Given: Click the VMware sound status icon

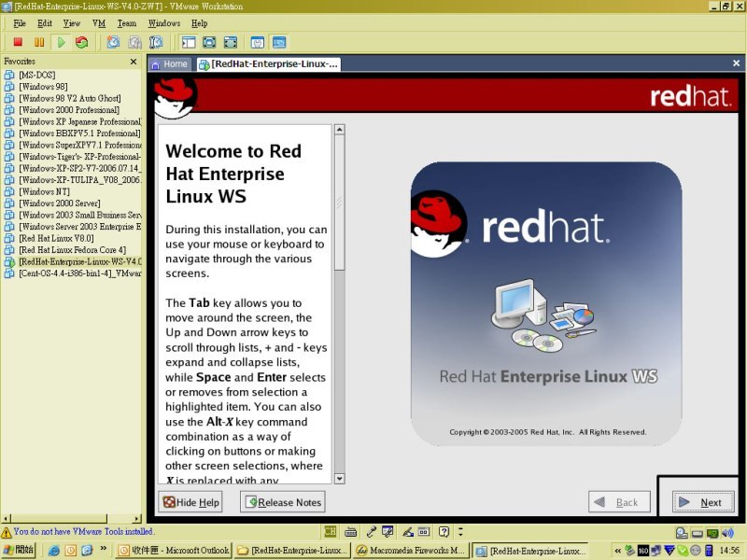Looking at the screenshot, I should pos(727,533).
